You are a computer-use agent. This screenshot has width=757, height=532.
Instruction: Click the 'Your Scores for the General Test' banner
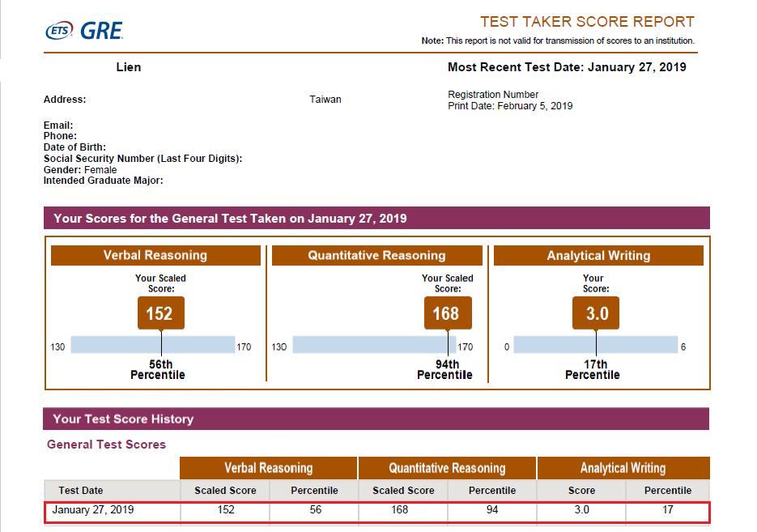376,218
